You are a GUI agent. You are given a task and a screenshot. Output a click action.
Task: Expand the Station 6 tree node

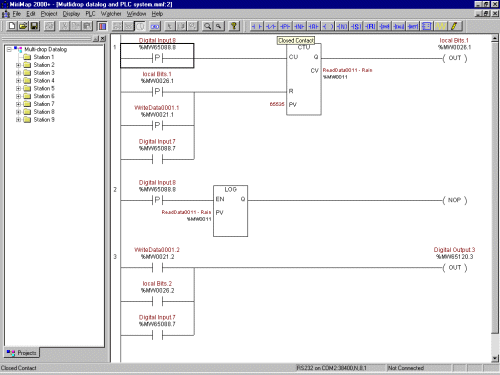click(x=18, y=96)
